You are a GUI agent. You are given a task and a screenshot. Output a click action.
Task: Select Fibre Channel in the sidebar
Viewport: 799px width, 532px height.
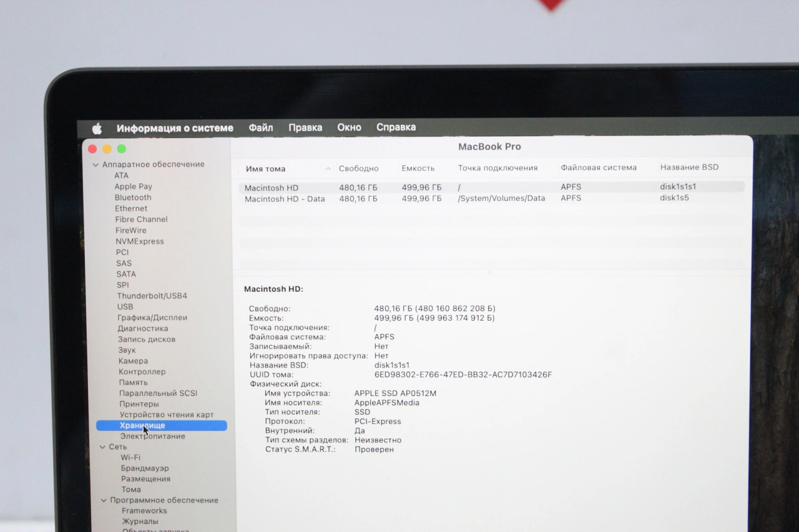[x=141, y=220]
